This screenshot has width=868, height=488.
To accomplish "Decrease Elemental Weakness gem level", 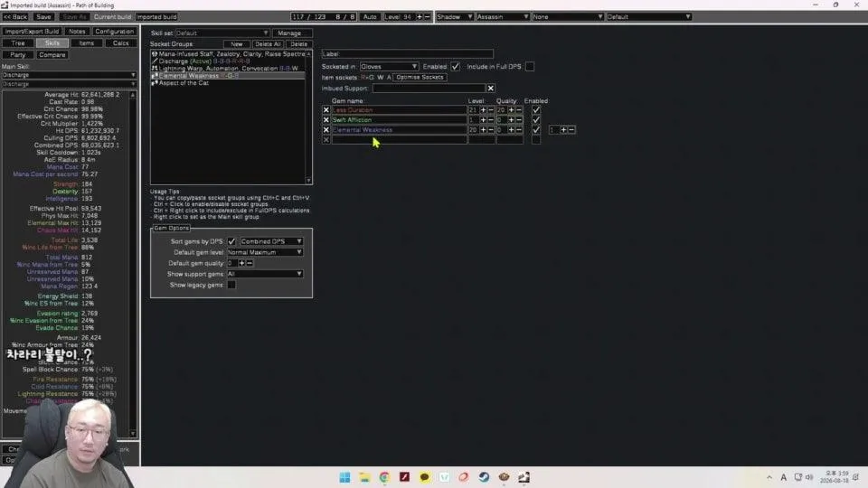I will click(x=491, y=130).
